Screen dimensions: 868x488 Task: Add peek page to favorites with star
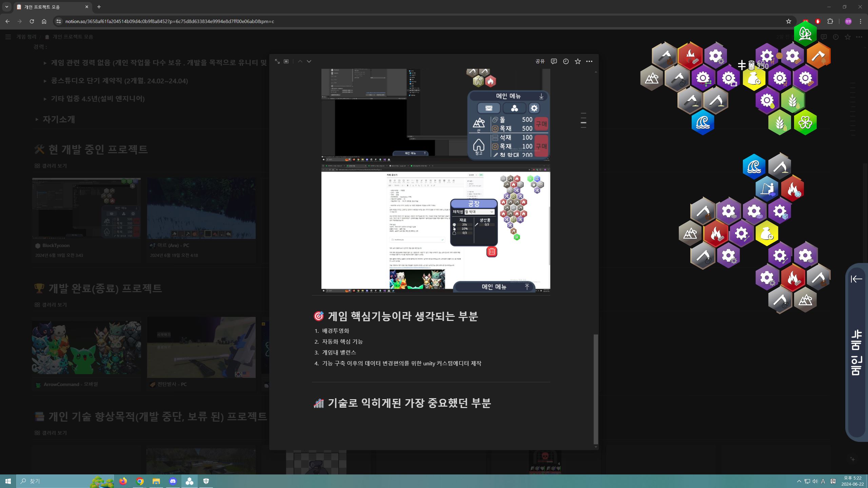(578, 61)
